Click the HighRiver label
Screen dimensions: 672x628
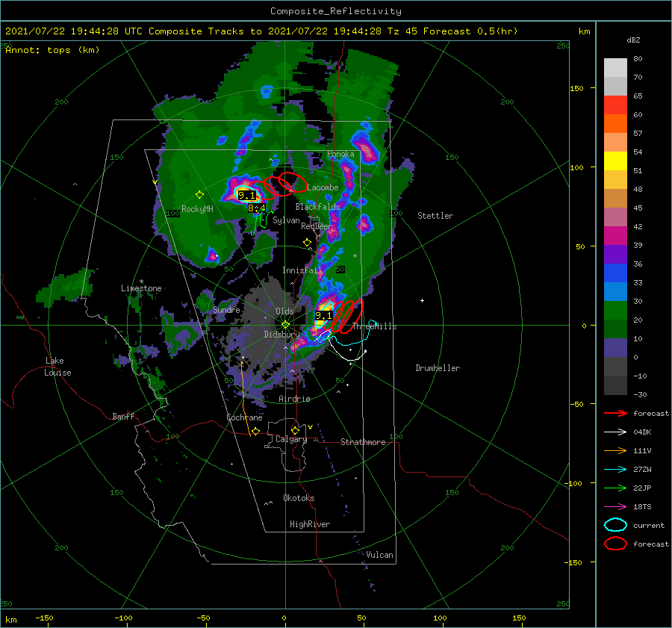coord(310,524)
